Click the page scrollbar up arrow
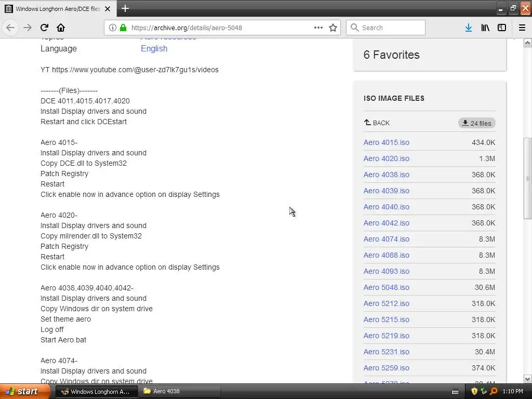The width and height of the screenshot is (532, 399). (528, 43)
